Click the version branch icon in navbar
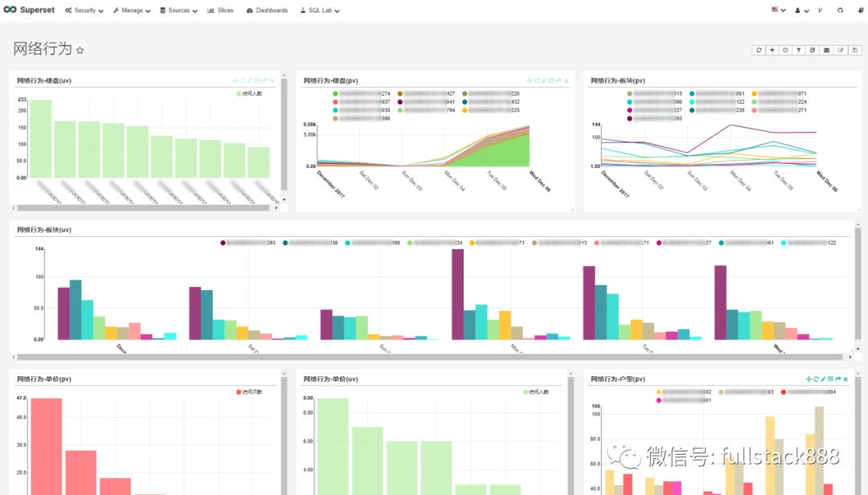Screen dimensions: 868x495 821,10
